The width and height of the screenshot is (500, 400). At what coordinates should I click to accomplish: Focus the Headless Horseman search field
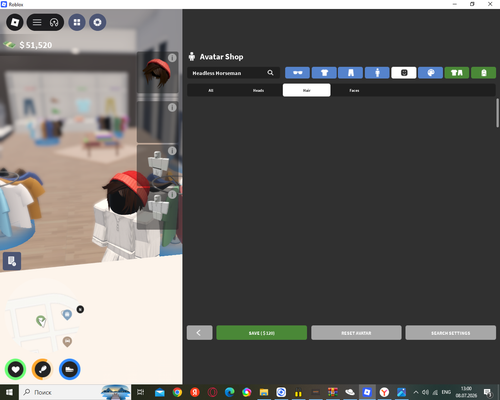[x=233, y=73]
